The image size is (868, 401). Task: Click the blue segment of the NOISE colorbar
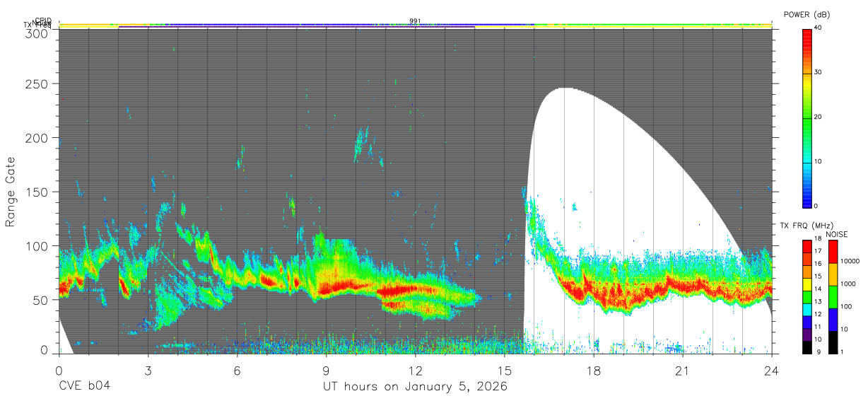click(x=833, y=320)
